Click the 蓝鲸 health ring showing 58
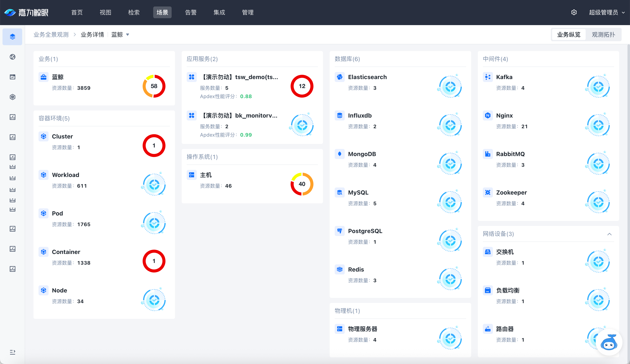 pyautogui.click(x=154, y=86)
